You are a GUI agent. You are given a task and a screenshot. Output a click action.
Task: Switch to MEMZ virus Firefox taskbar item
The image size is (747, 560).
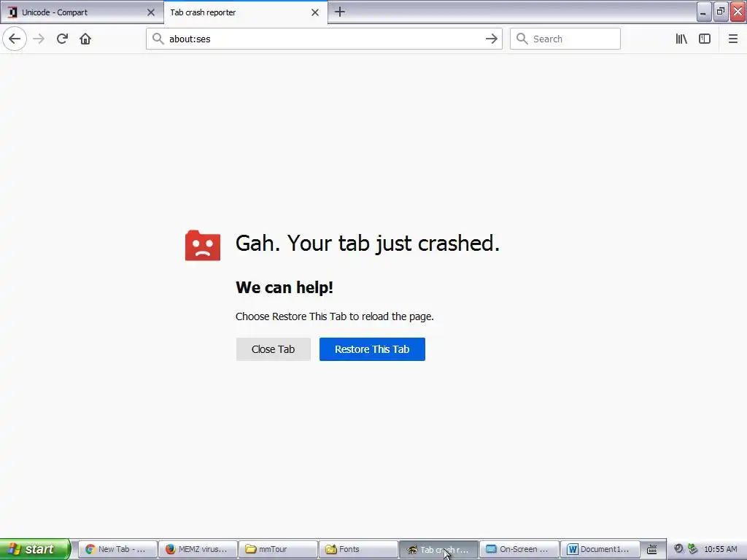(x=197, y=549)
